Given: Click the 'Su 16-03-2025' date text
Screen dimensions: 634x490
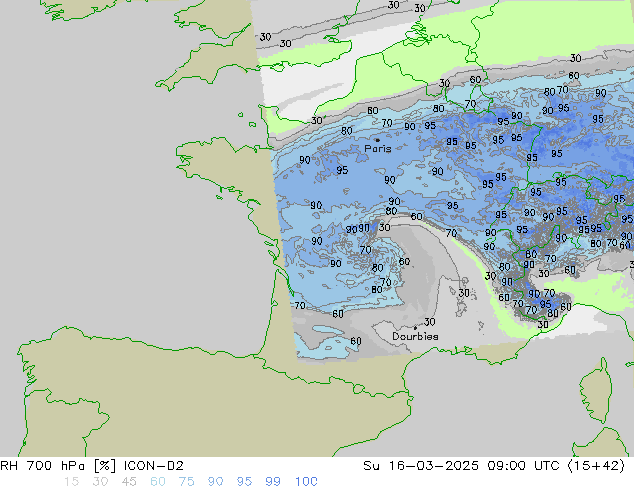Looking at the screenshot, I should click(421, 466).
